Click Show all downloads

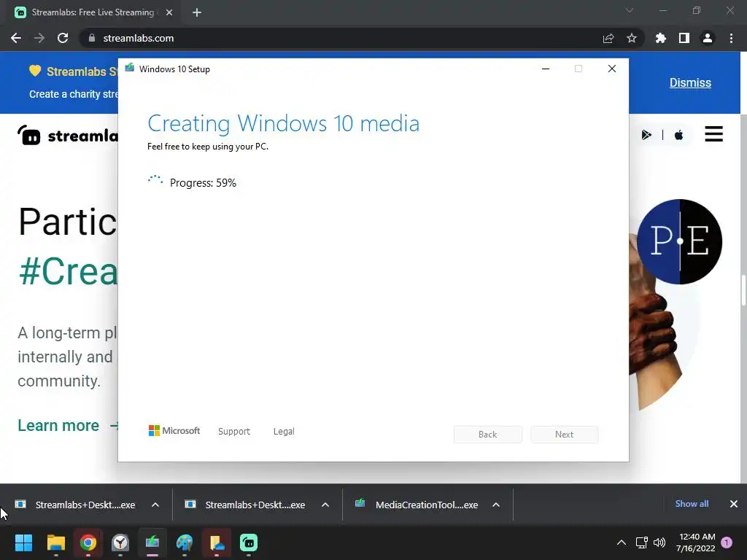692,504
